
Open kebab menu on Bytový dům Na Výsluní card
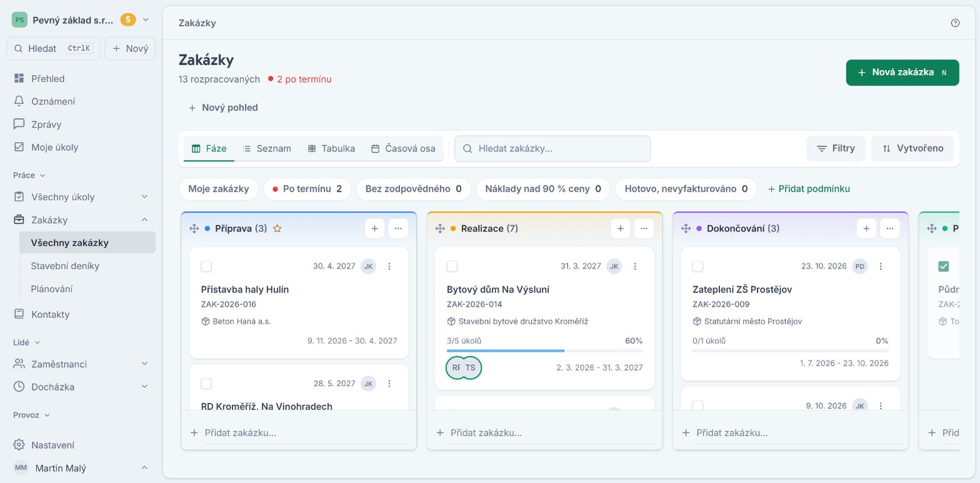point(635,266)
